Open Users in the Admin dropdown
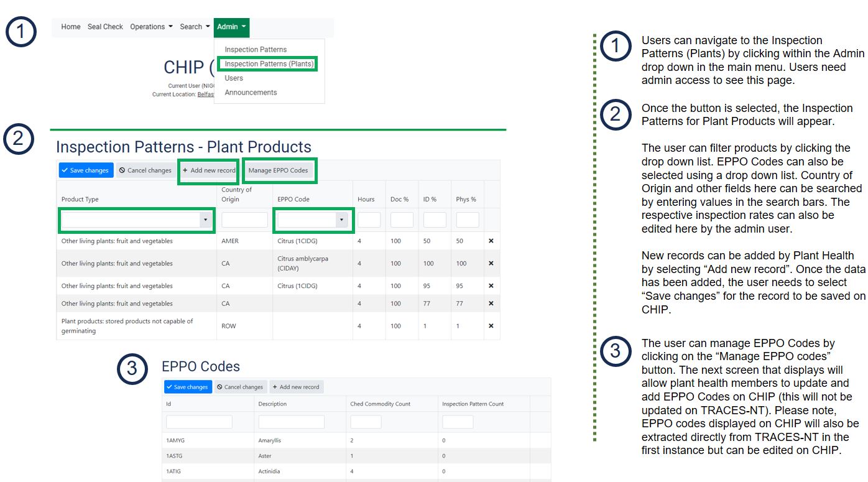The height and width of the screenshot is (482, 868). pos(234,78)
